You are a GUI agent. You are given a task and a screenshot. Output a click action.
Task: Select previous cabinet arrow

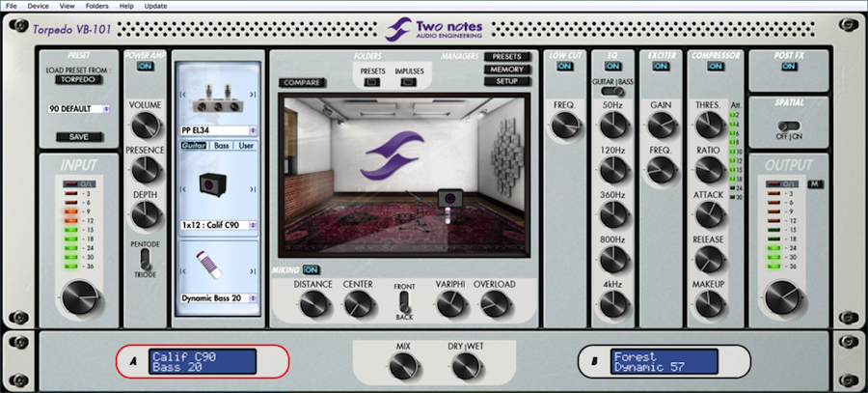(x=183, y=188)
